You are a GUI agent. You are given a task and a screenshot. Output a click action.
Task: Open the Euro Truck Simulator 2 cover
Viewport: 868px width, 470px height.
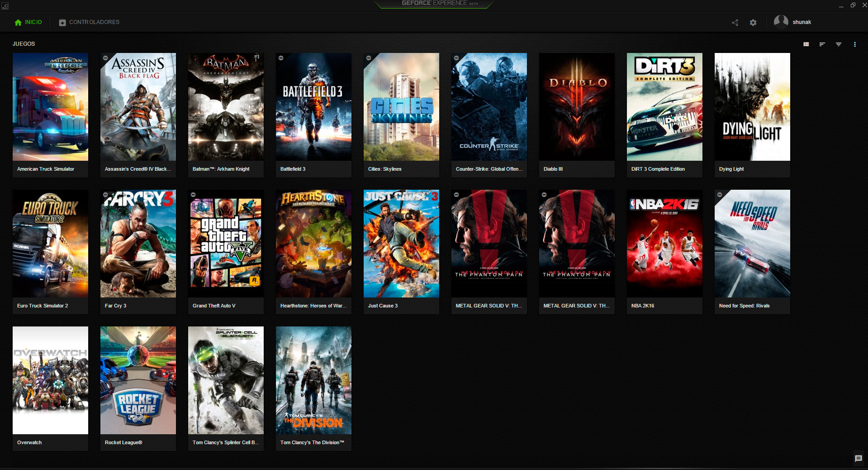click(x=50, y=244)
